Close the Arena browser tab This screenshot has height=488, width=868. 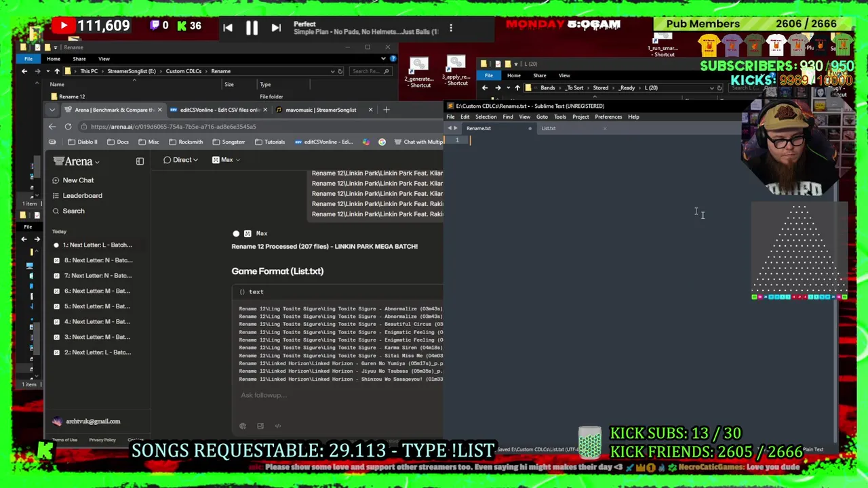coord(159,110)
